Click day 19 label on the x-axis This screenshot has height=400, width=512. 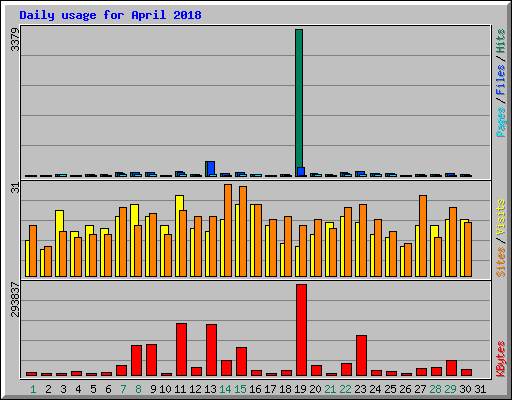[x=300, y=389]
